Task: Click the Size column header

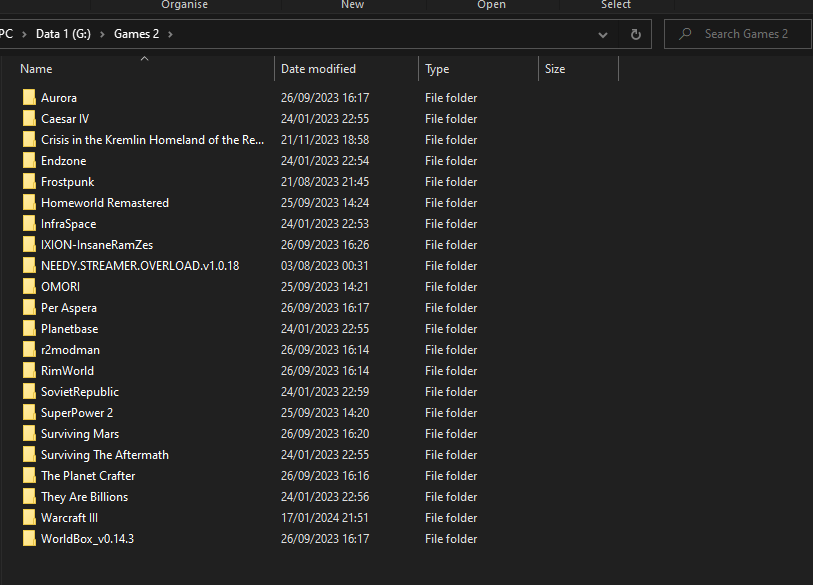Action: coord(555,69)
